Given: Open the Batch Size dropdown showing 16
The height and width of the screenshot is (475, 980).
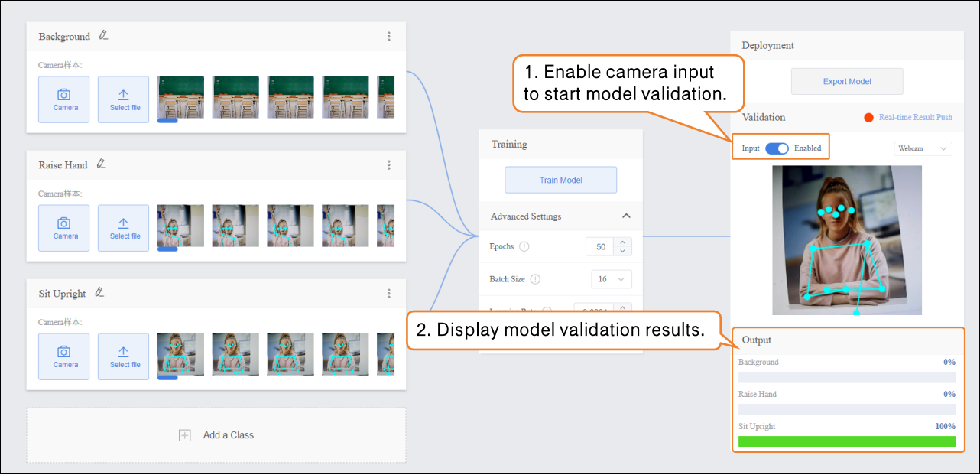Looking at the screenshot, I should (612, 279).
